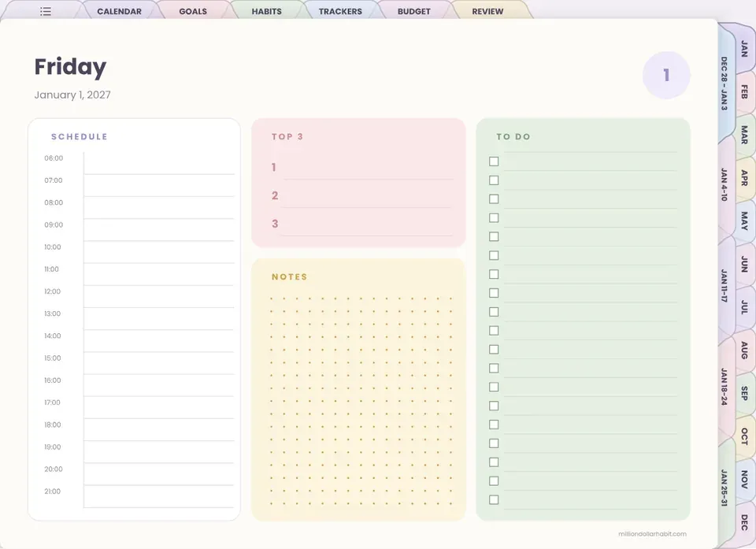The image size is (756, 549).
Task: Open the JAN 4-10 week tab
Action: 724,184
